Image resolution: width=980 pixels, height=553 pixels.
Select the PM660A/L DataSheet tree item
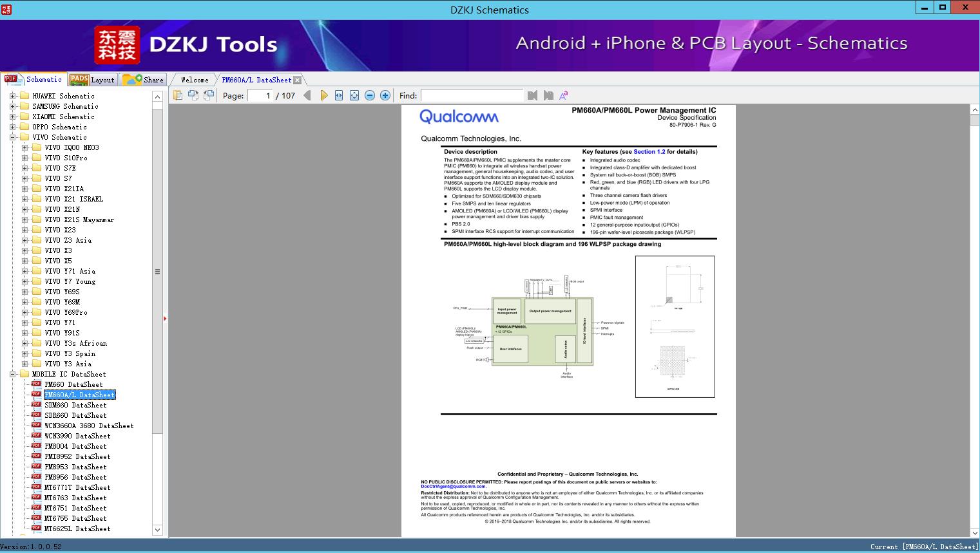[x=80, y=395]
